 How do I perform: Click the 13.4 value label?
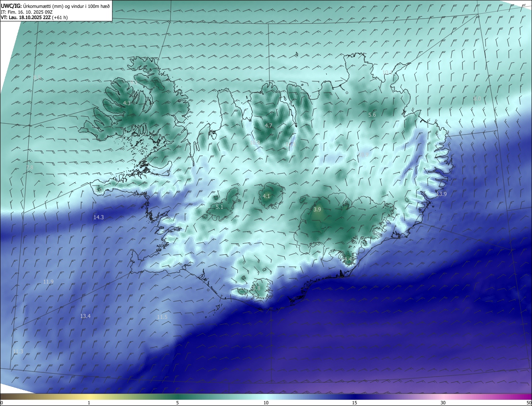click(85, 316)
